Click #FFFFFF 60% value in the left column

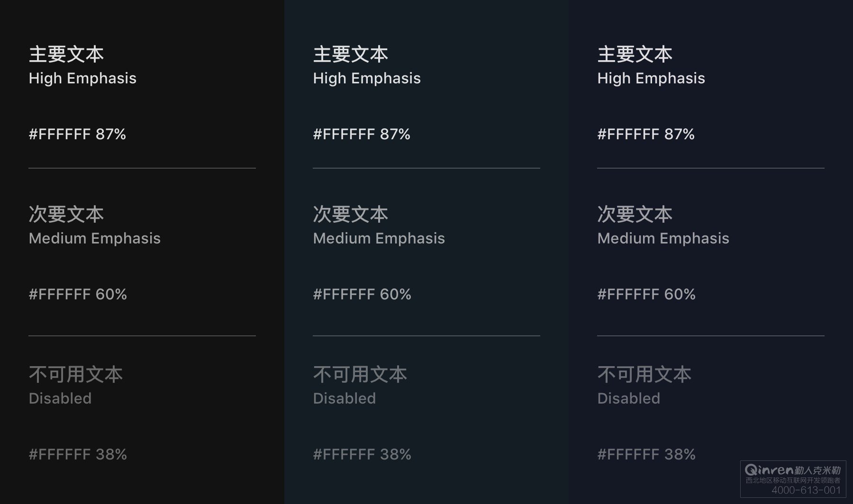coord(78,294)
